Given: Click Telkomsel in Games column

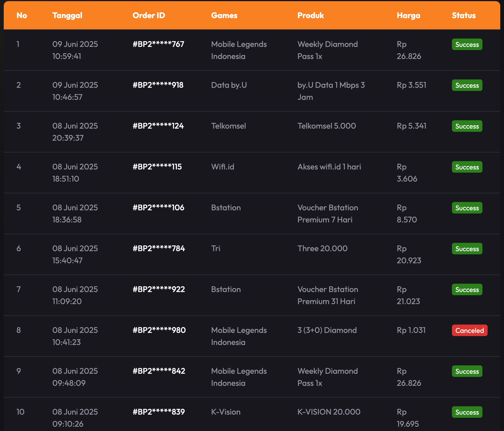Looking at the screenshot, I should (228, 126).
